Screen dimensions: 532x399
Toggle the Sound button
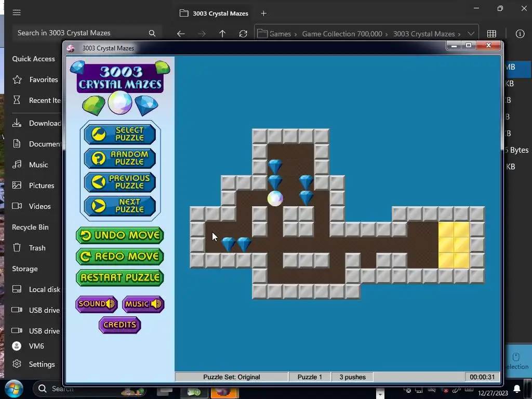(96, 304)
